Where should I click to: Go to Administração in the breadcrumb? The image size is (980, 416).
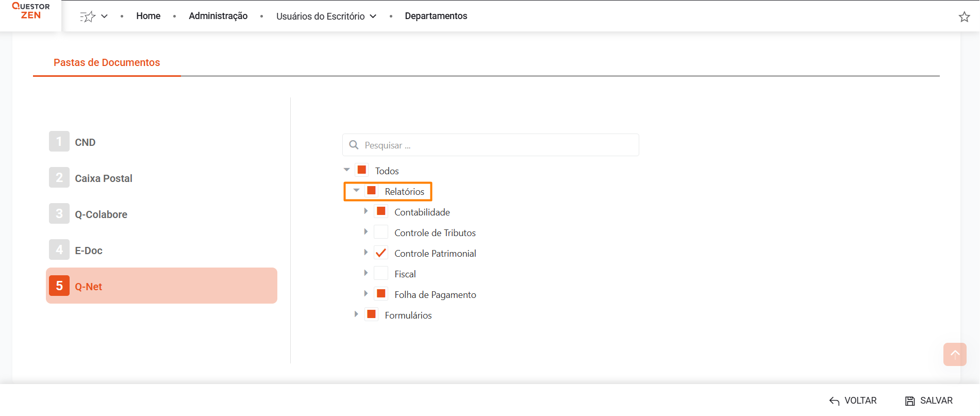click(x=218, y=16)
